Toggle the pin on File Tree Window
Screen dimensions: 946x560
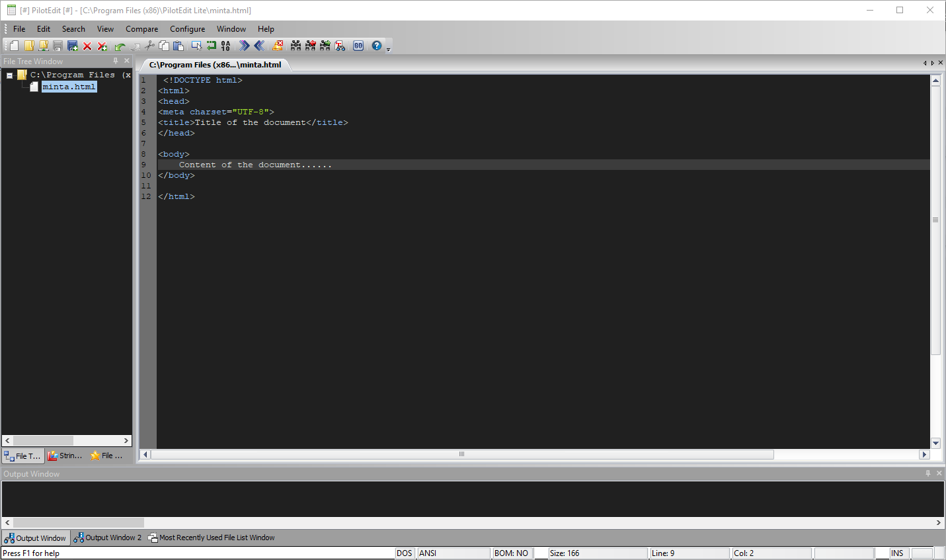(116, 61)
